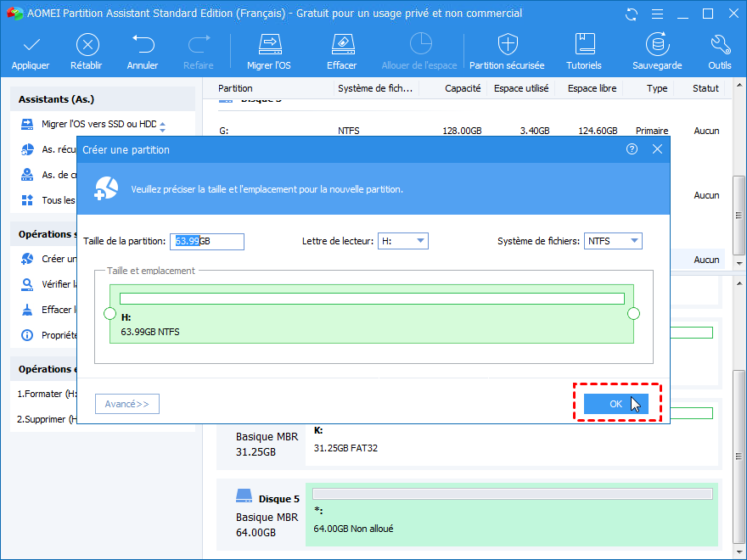
Task: Click the Taille de la partition field
Action: coord(207,242)
